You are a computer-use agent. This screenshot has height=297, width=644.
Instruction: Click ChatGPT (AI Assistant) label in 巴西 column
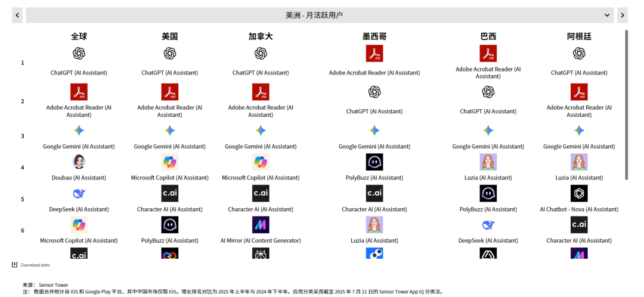488,112
